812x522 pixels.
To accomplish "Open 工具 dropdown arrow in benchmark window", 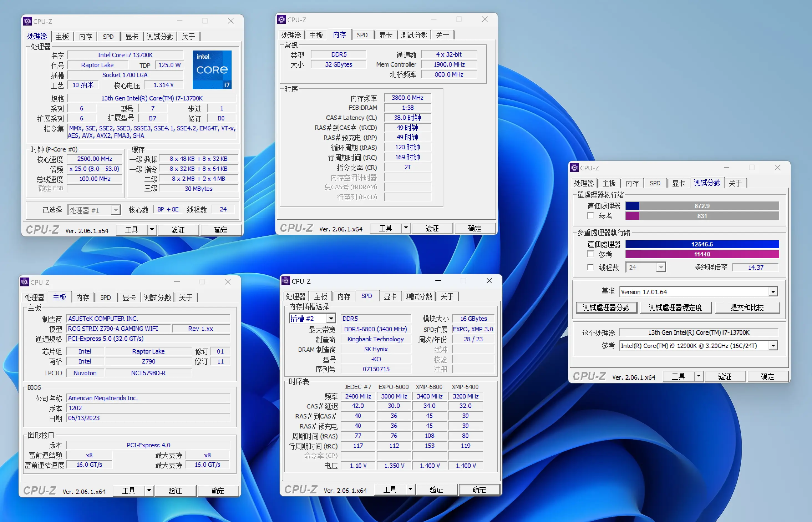I will pyautogui.click(x=699, y=376).
